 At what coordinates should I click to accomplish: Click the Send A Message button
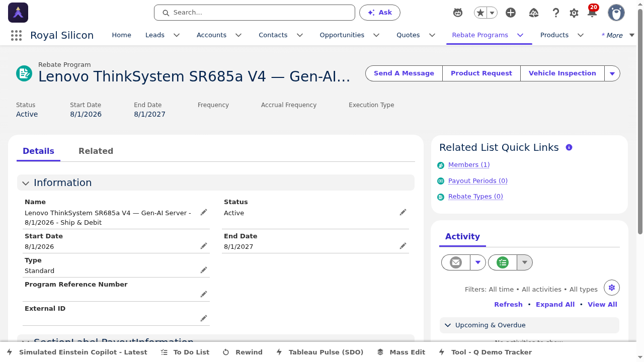[404, 73]
